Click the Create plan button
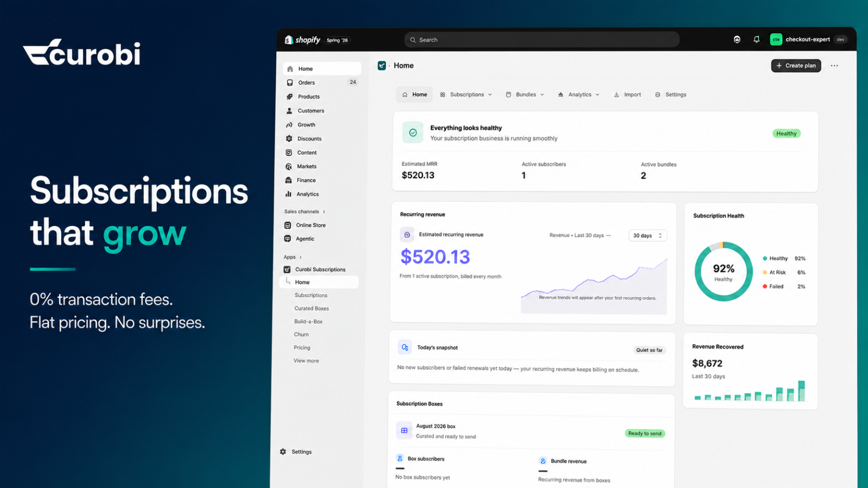The image size is (868, 488). [796, 66]
